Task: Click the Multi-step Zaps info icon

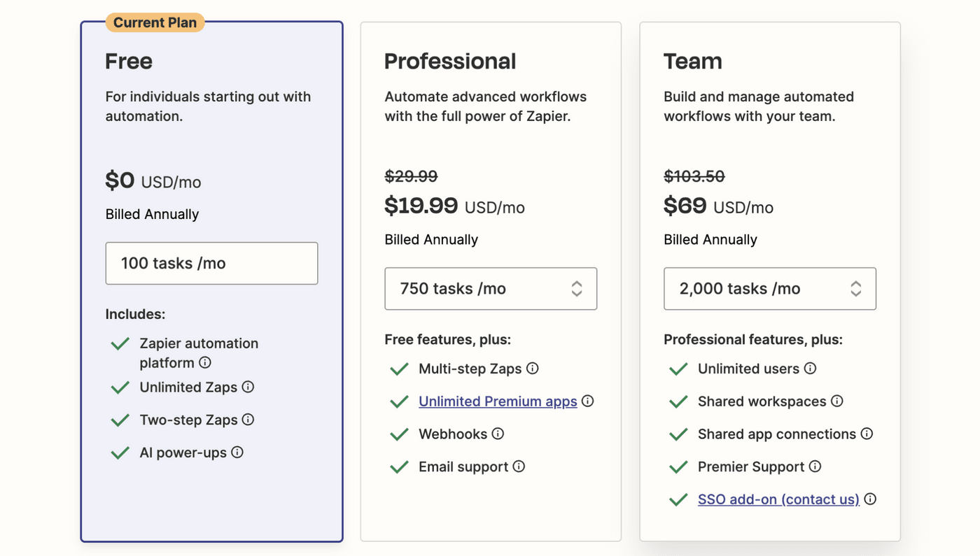Action: point(531,369)
